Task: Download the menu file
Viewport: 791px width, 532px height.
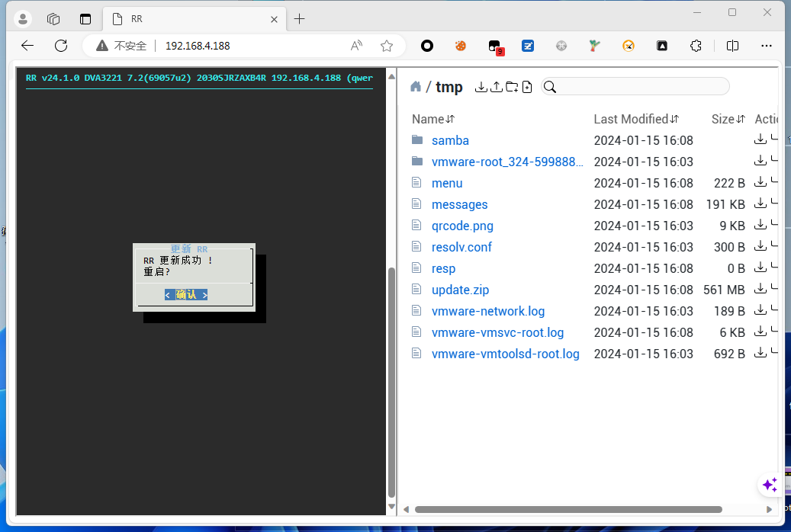Action: pos(760,182)
